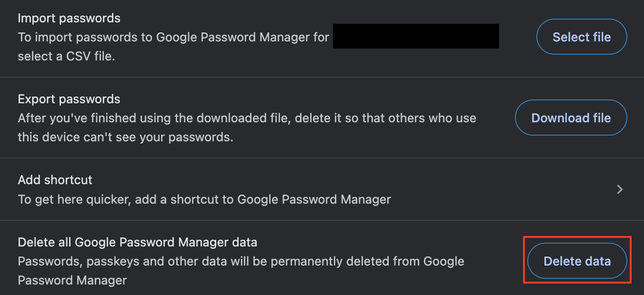This screenshot has height=295, width=644.
Task: Click the Import passwords heading
Action: (69, 18)
